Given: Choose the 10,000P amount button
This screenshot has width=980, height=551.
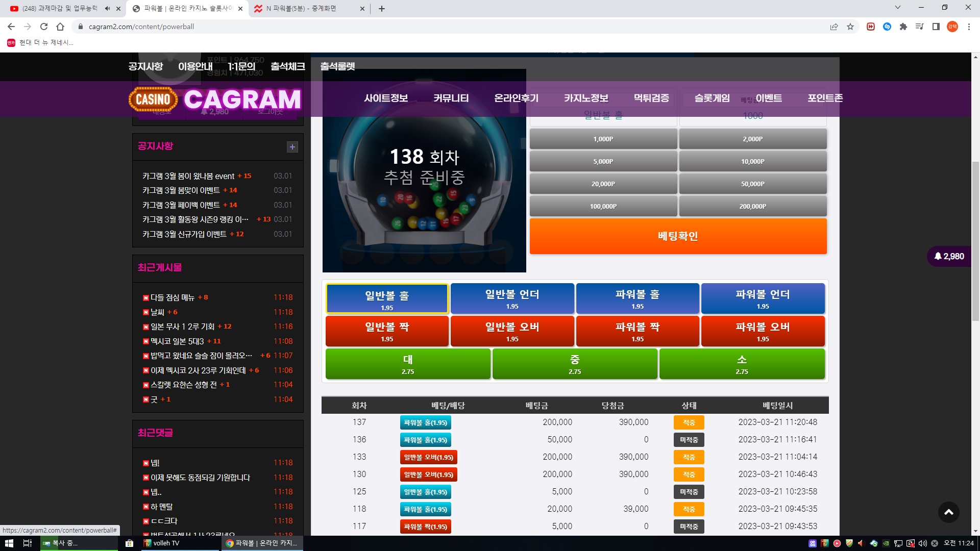Looking at the screenshot, I should 752,161.
